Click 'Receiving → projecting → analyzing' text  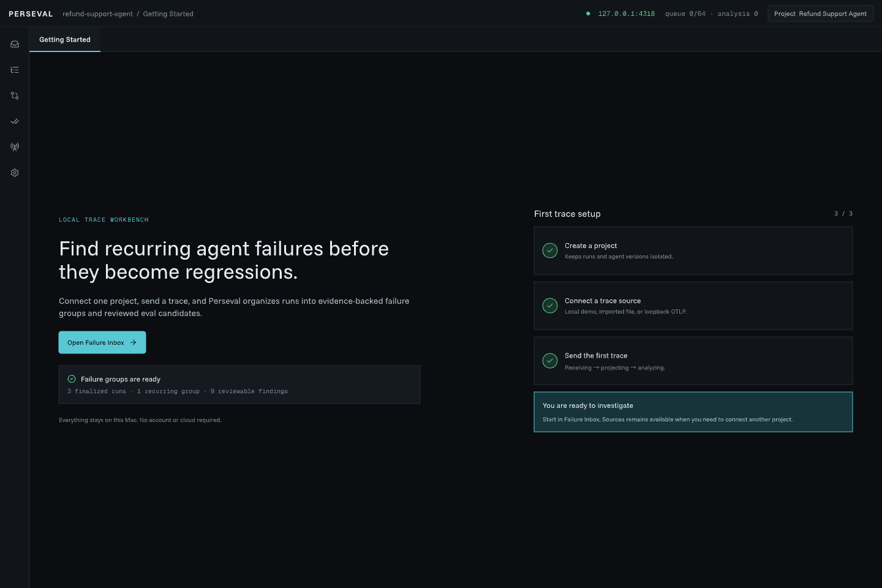[x=615, y=368]
